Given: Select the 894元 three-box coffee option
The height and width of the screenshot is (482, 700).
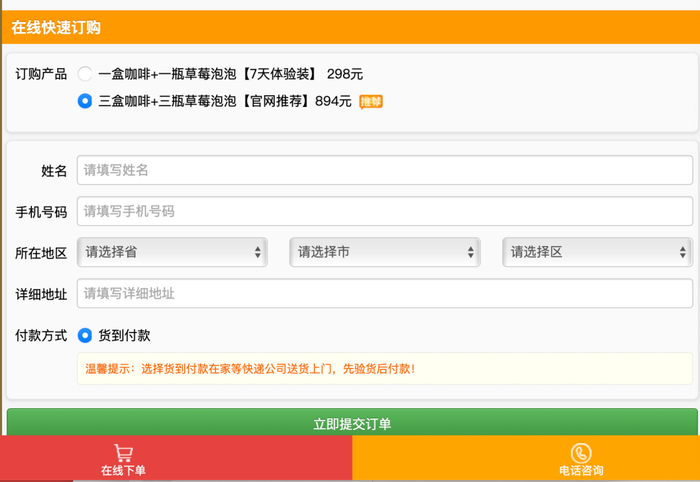Looking at the screenshot, I should tap(85, 101).
